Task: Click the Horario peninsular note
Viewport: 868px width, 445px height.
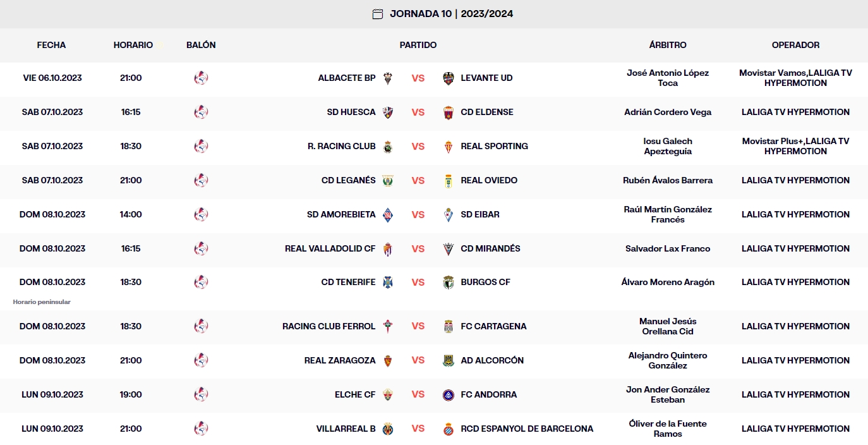Action: 43,302
